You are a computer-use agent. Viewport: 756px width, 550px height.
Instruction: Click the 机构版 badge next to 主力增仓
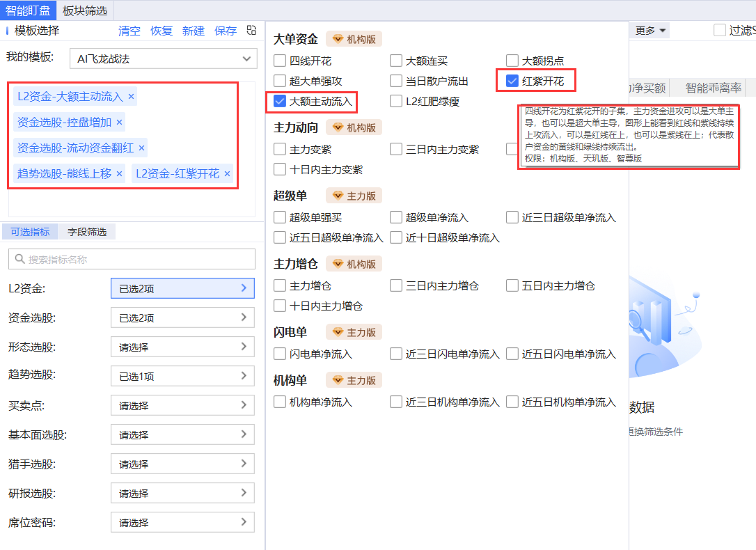pos(354,264)
